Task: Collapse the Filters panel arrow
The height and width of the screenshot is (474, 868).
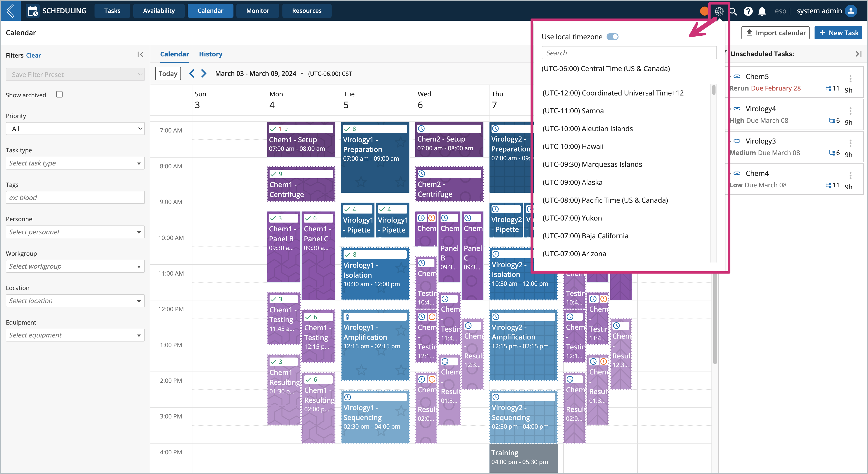Action: click(x=140, y=55)
